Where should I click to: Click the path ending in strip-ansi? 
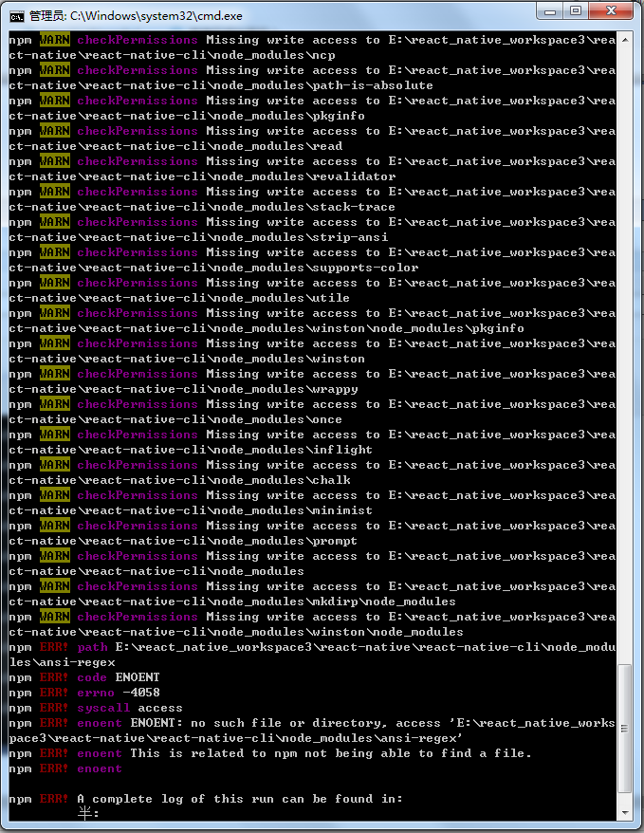coord(198,237)
